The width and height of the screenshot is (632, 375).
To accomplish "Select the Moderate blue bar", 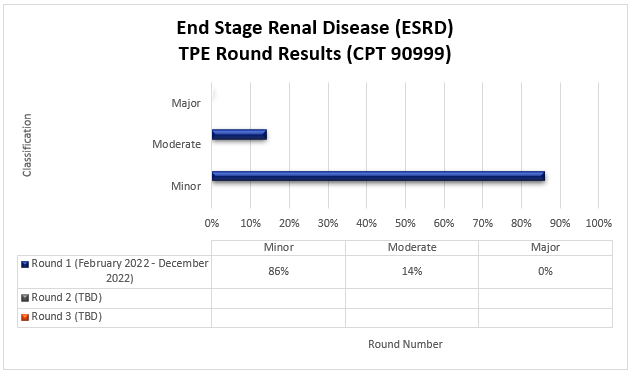I will pos(239,134).
